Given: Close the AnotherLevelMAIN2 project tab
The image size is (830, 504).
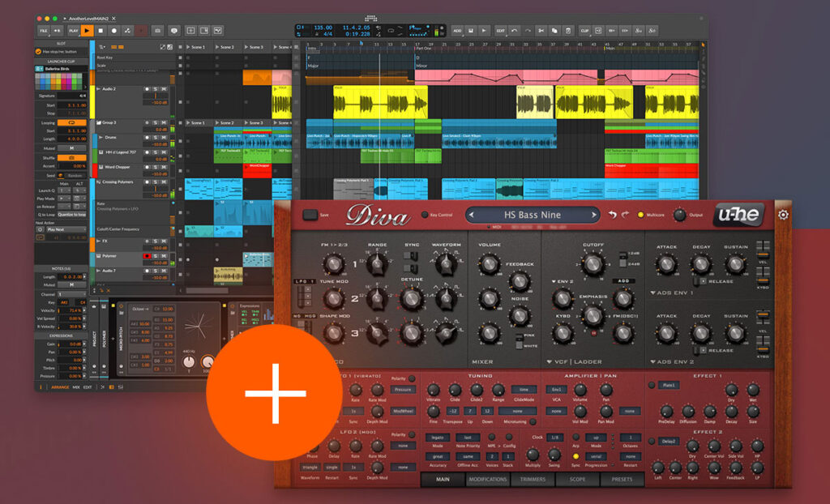Looking at the screenshot, I should pos(113,19).
